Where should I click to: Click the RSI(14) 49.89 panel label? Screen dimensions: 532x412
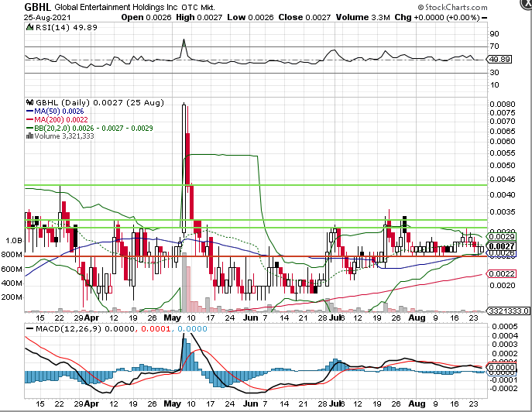(66, 27)
